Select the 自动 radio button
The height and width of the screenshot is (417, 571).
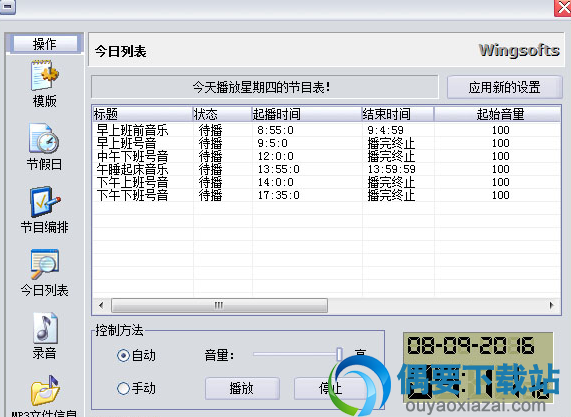pyautogui.click(x=123, y=355)
